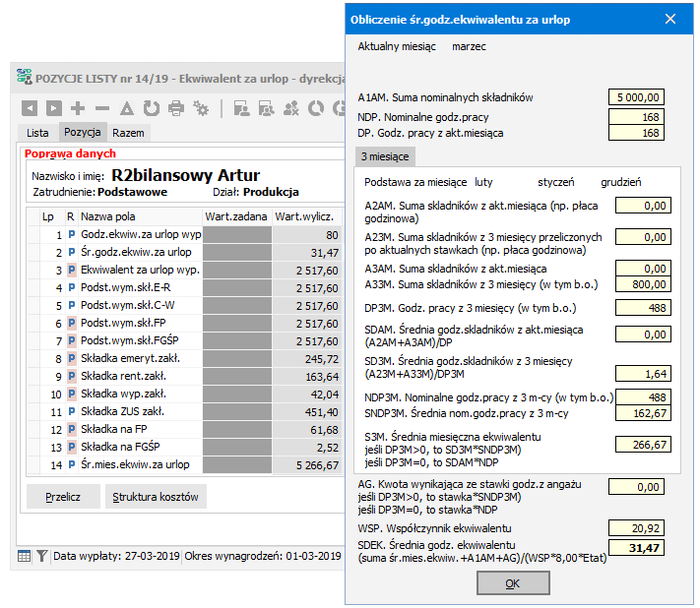Open settings gears icon in toolbar
This screenshot has width=700, height=608.
click(201, 108)
